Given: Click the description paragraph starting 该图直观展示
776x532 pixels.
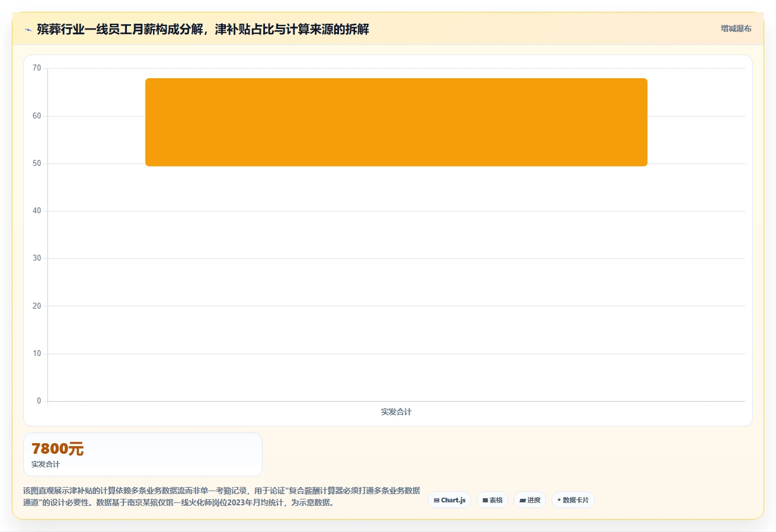Looking at the screenshot, I should [x=222, y=497].
